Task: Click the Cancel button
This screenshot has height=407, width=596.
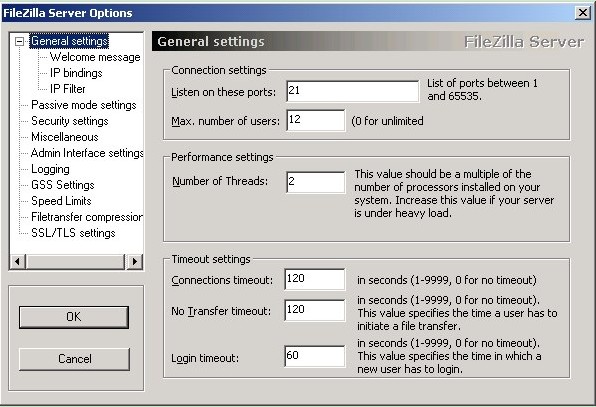Action: tap(74, 359)
